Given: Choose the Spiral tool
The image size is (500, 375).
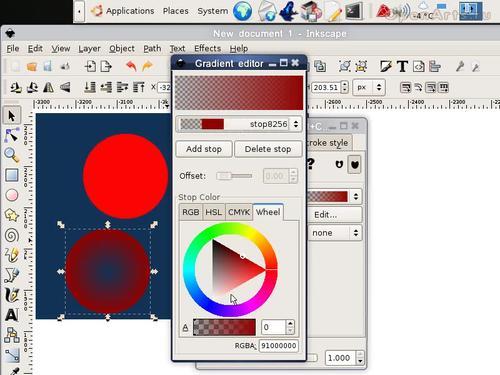Looking at the screenshot, I should pos(12,235).
